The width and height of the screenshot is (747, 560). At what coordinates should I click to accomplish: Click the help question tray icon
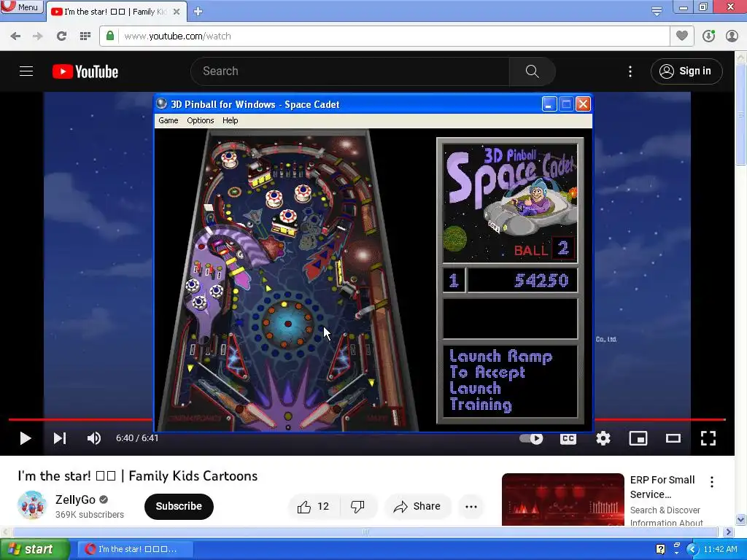point(660,550)
